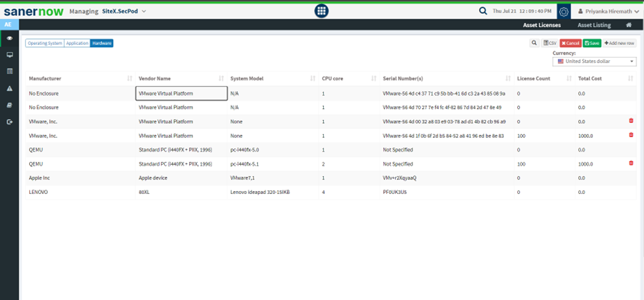Switch to Application tab
Viewport: 644px width, 300px height.
pyautogui.click(x=77, y=43)
